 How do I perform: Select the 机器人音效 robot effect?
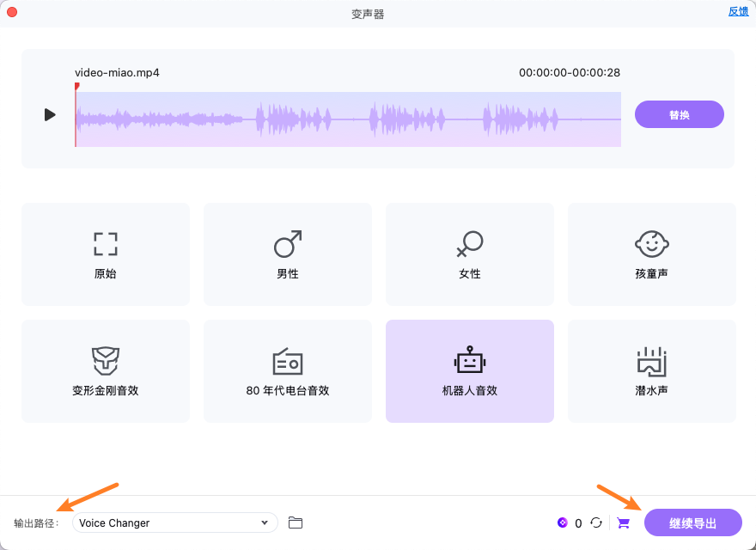(469, 370)
